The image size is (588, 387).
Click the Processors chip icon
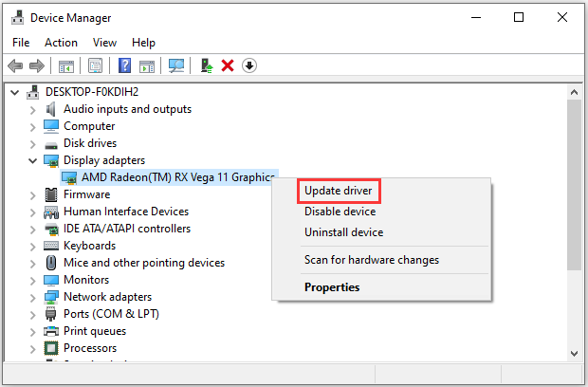pyautogui.click(x=51, y=348)
